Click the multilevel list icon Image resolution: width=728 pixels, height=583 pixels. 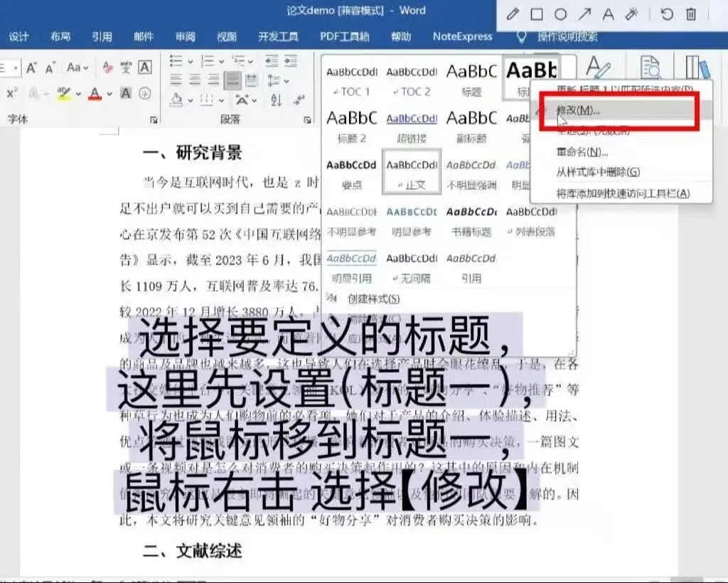[x=238, y=61]
